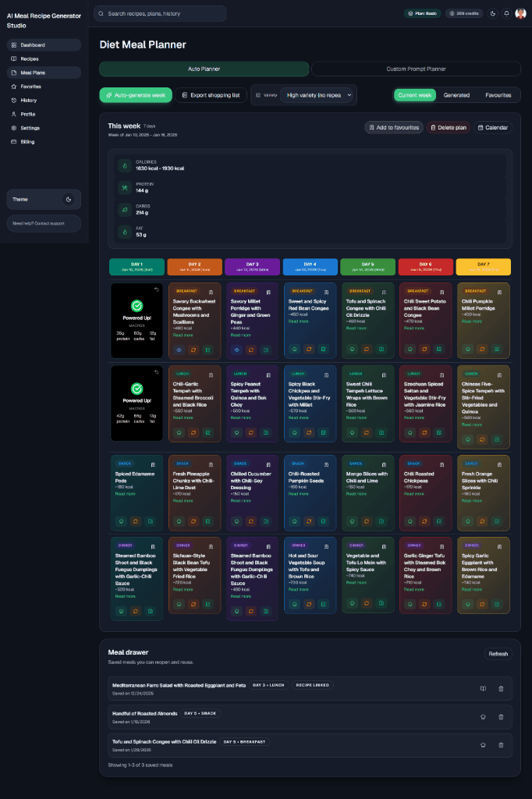Swap meal icon on Mango Slices with Chili card
Screen dimensions: 532x799
[367, 521]
